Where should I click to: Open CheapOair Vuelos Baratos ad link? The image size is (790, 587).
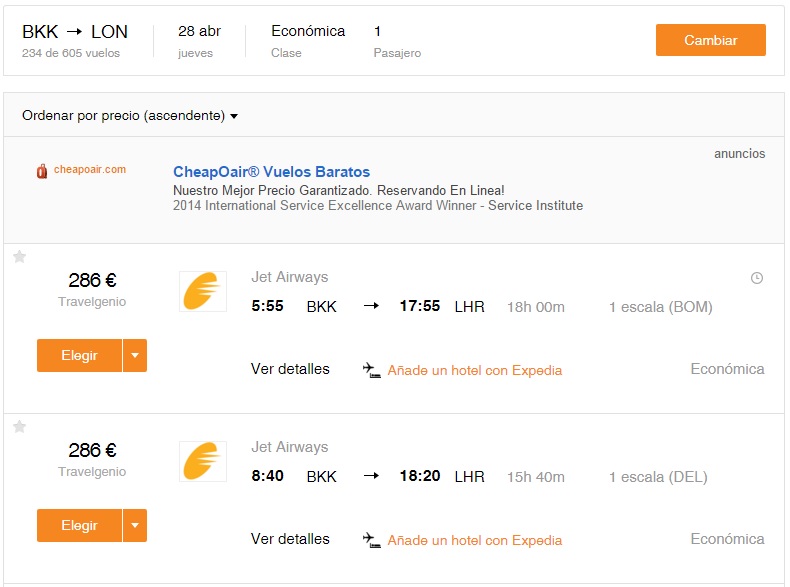[x=272, y=172]
